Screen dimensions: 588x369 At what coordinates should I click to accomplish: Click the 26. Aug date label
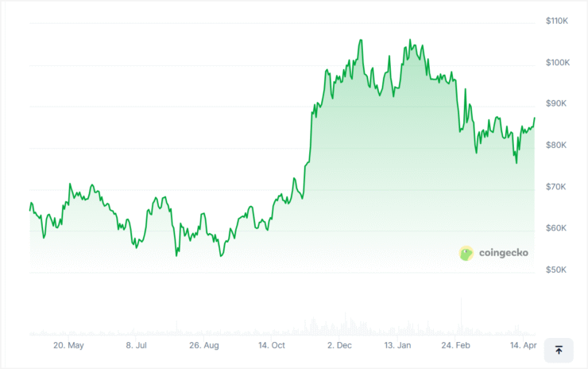[204, 346]
